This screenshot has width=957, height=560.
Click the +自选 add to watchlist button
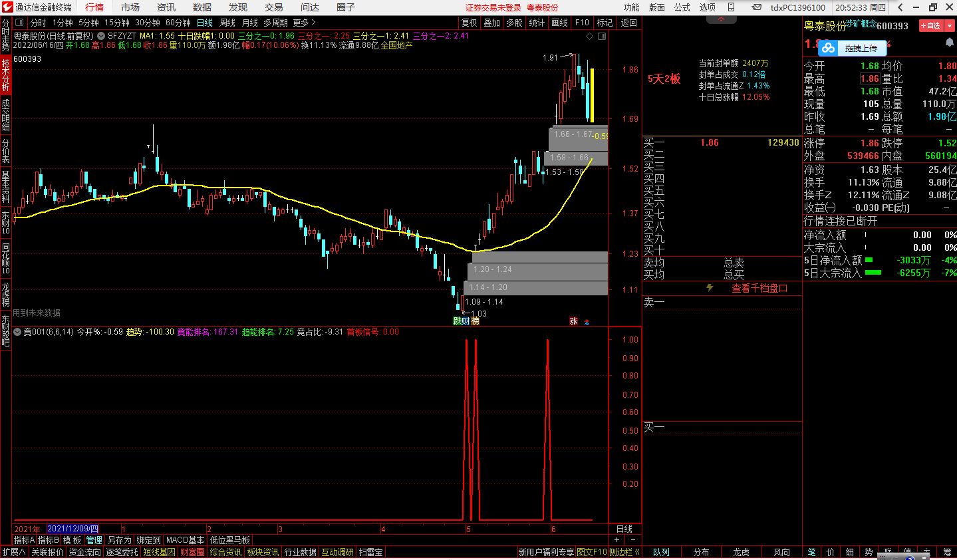[931, 25]
